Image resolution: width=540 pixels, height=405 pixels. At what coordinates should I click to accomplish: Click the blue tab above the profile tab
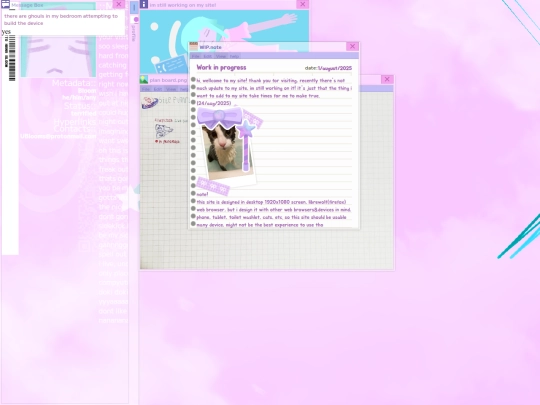[134, 7]
